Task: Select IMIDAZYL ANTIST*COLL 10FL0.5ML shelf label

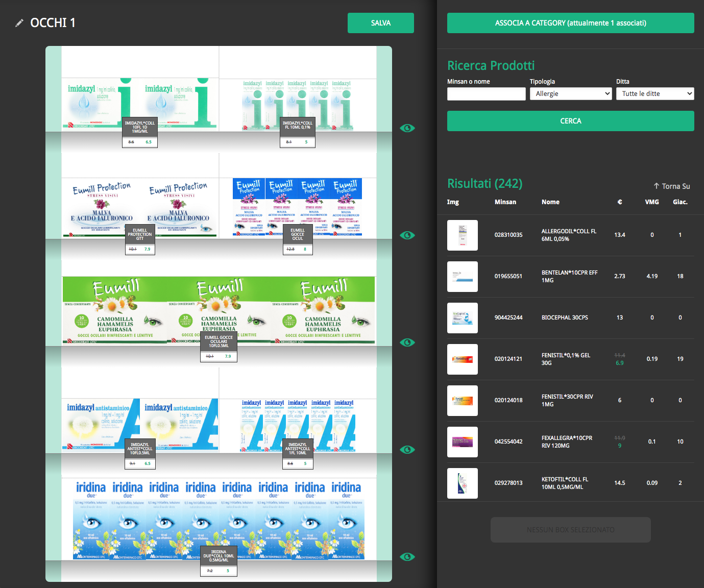Action: [x=140, y=454]
